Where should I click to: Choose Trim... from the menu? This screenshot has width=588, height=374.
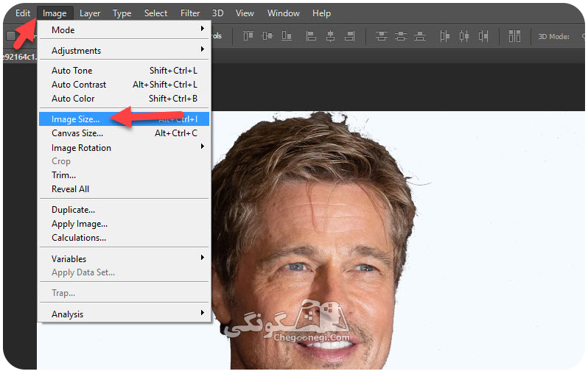[124, 175]
